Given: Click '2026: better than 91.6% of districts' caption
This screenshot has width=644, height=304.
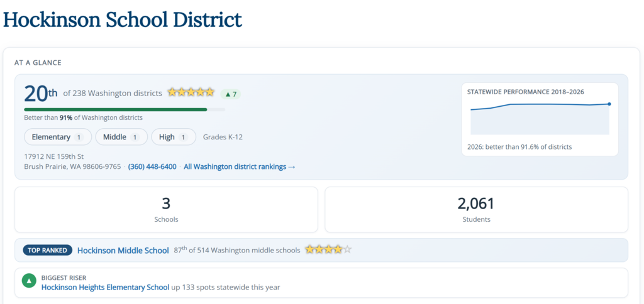Looking at the screenshot, I should tap(519, 147).
